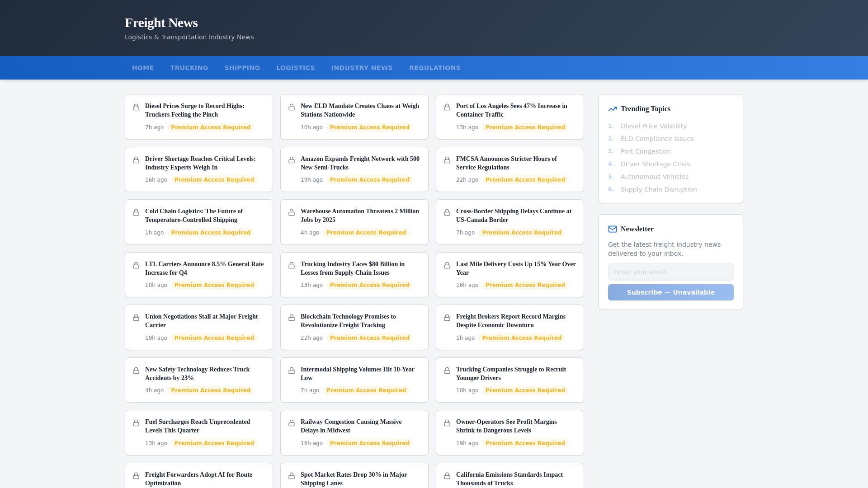Switch to the REGULATIONS section
868x488 pixels.
click(x=435, y=68)
